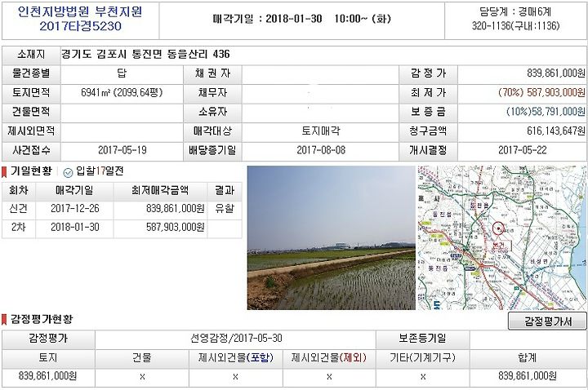Click 소유자 label cell
The image size is (588, 390).
click(x=212, y=112)
